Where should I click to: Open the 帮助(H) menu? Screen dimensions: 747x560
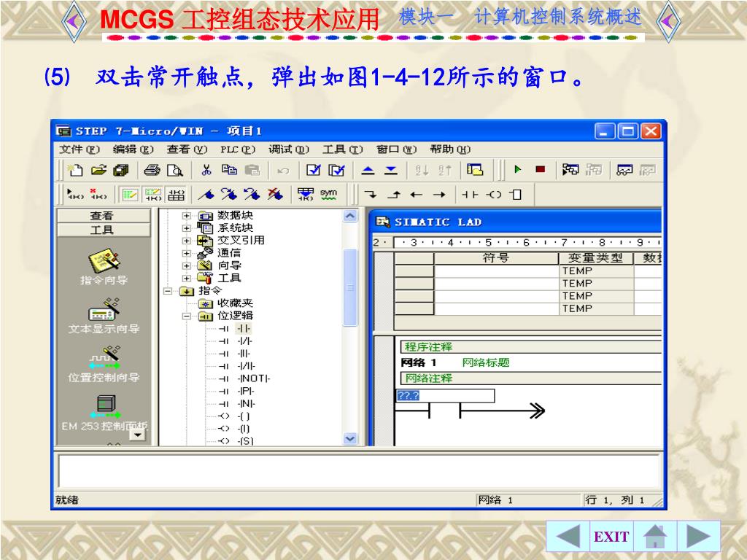[450, 149]
